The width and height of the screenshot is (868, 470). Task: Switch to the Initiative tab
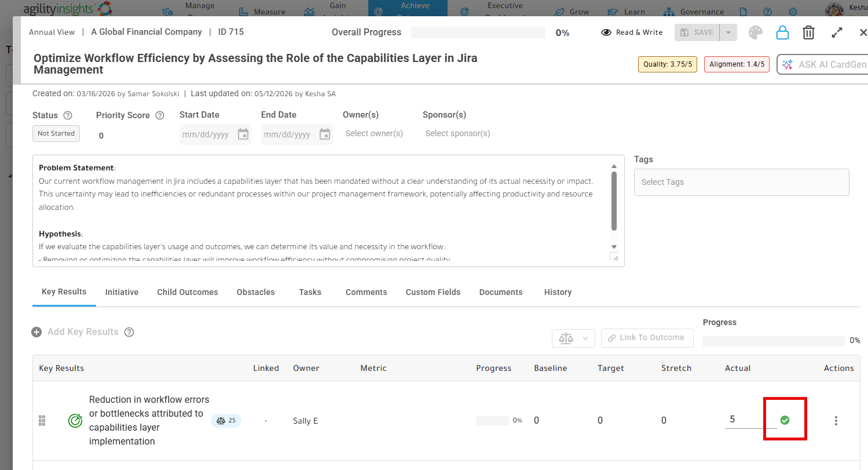point(122,292)
